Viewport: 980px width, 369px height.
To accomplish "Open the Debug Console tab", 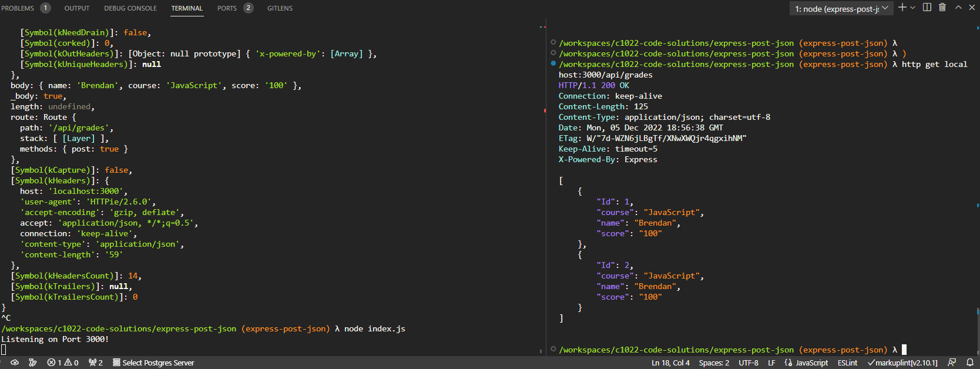I will (130, 8).
